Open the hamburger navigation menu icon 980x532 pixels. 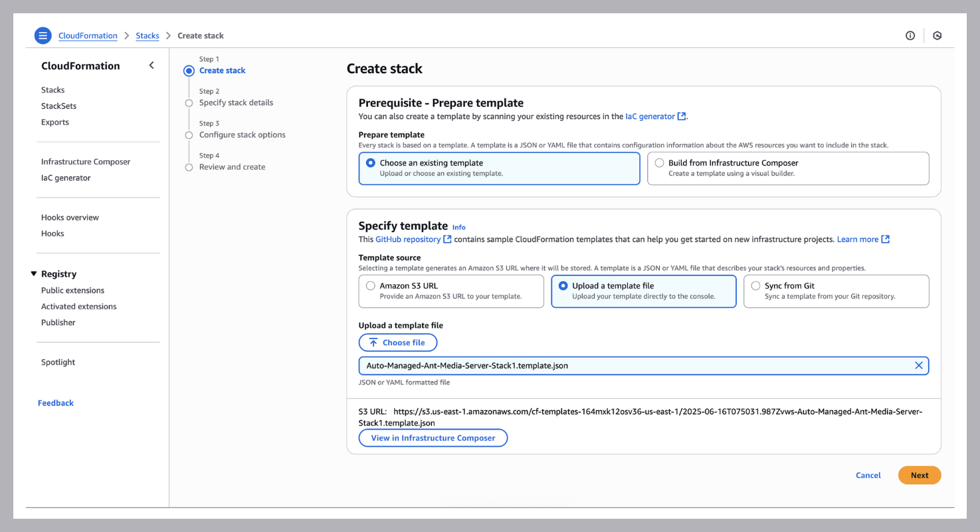[x=43, y=35]
